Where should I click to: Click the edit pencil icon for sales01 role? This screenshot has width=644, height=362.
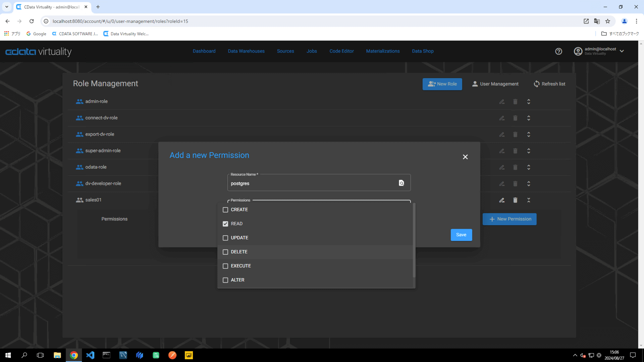click(502, 200)
